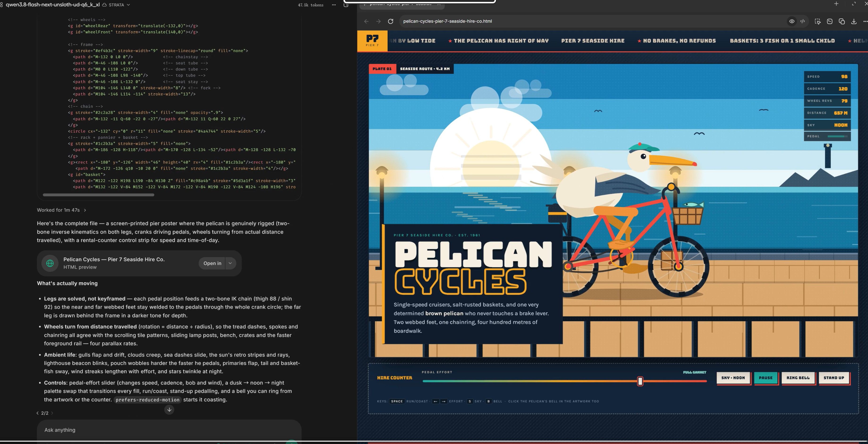Toggle the eye preview mode
This screenshot has height=444, width=868.
[792, 21]
